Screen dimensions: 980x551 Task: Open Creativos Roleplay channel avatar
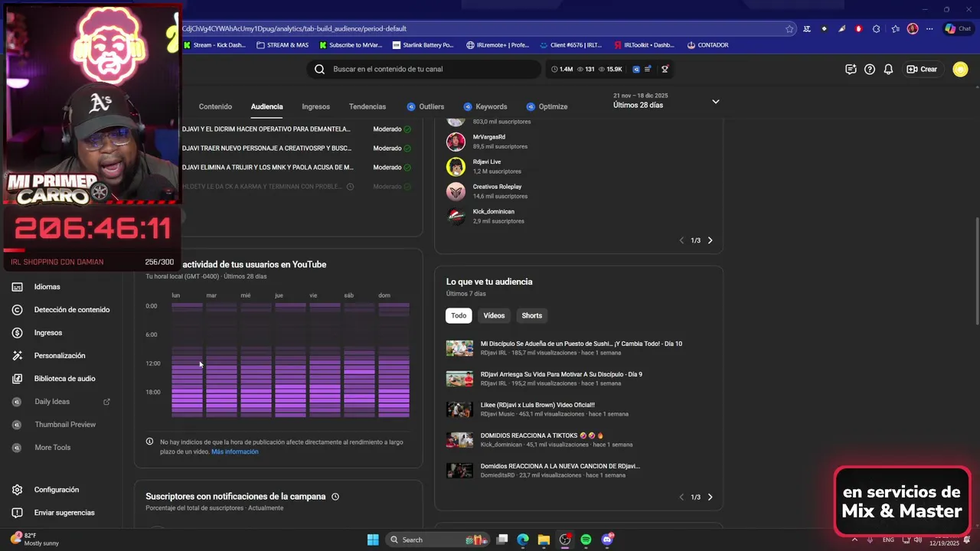tap(456, 191)
